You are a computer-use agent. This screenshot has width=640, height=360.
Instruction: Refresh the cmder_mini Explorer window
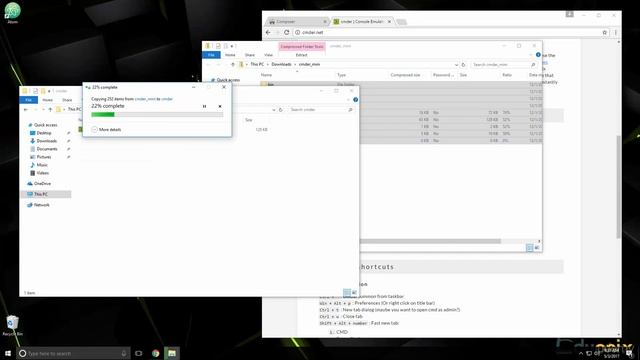pos(463,64)
